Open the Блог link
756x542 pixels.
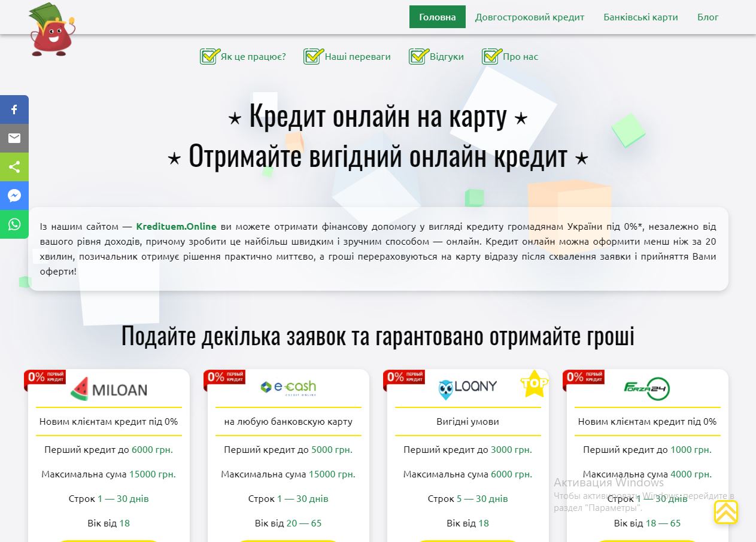coord(708,17)
